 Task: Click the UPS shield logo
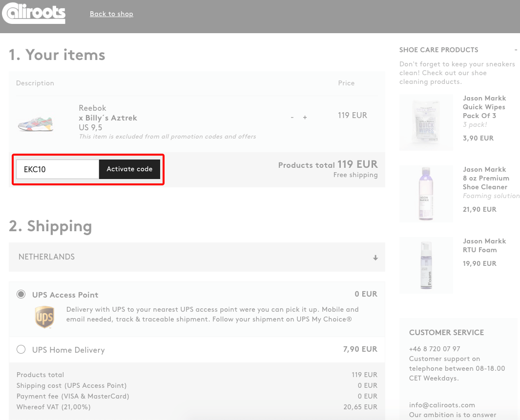tap(44, 318)
